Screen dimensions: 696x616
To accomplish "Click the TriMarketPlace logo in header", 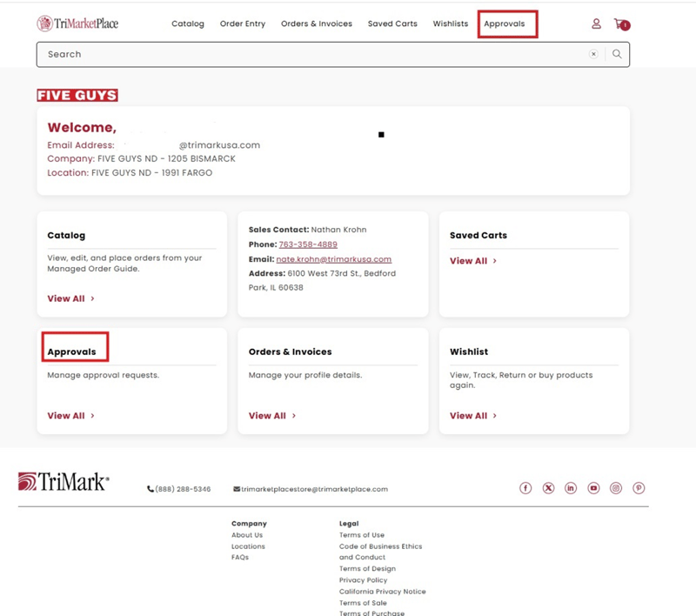I will 77,23.
